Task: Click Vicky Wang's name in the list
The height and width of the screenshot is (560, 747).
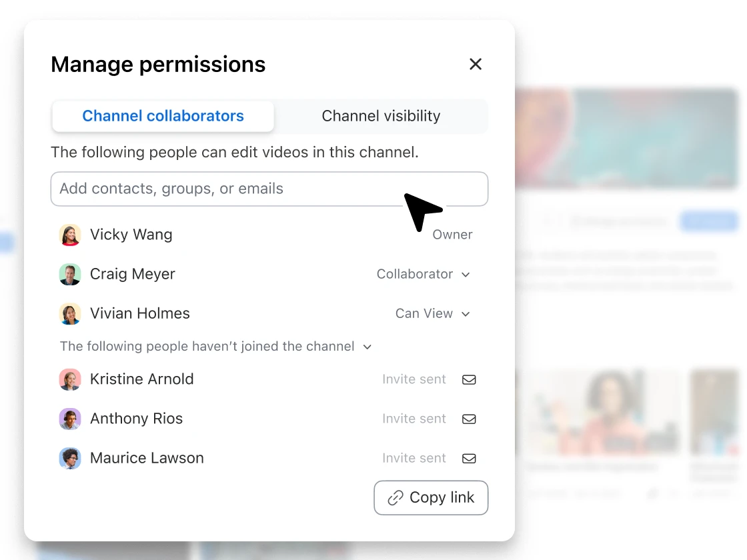Action: tap(131, 235)
